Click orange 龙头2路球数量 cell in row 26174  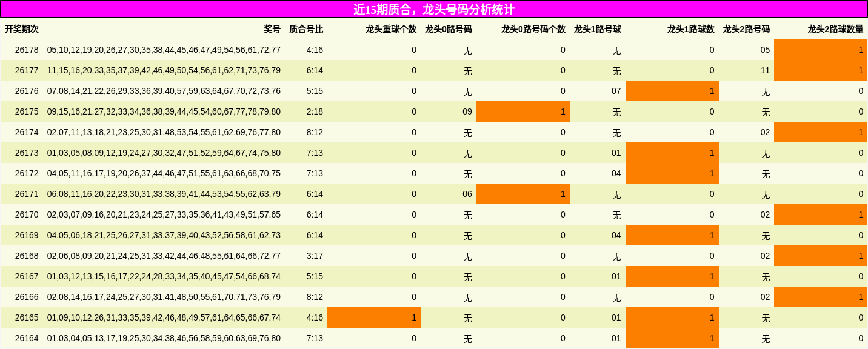(821, 132)
